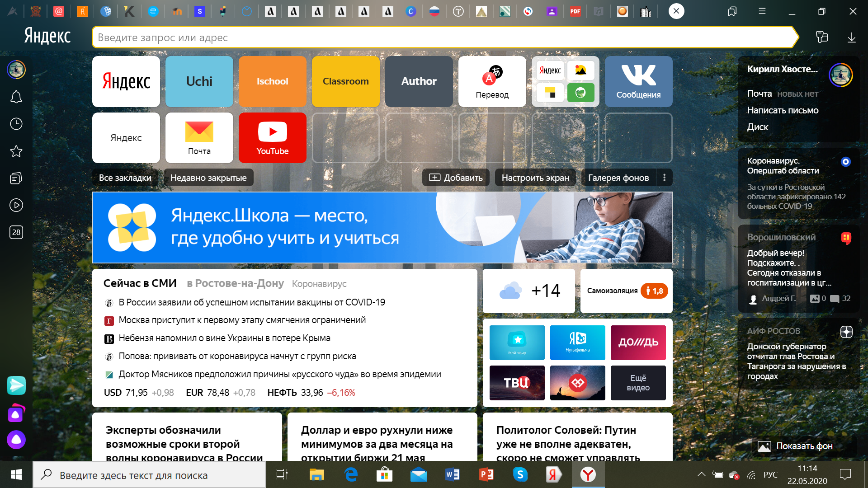Expand three-dots menu near Галерея фонов
Screen dimensions: 868x488
coord(664,178)
